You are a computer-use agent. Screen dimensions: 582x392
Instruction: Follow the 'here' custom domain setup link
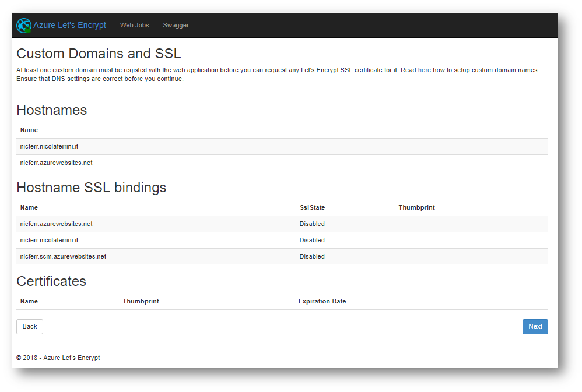(424, 70)
